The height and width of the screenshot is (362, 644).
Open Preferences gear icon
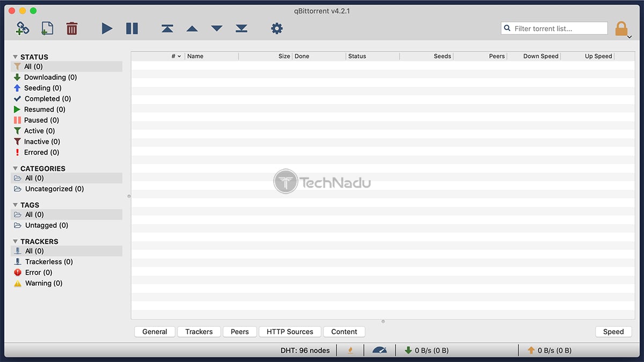(x=277, y=28)
